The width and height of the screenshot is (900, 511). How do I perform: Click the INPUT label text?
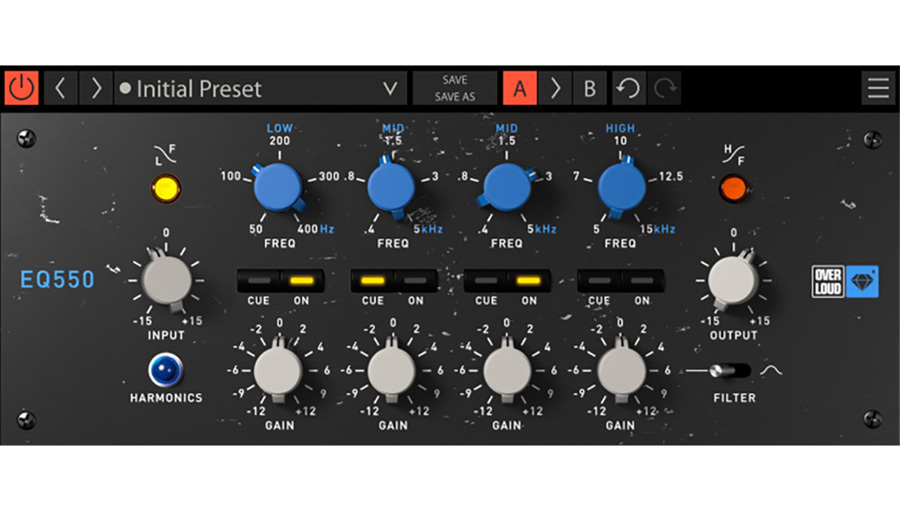166,335
